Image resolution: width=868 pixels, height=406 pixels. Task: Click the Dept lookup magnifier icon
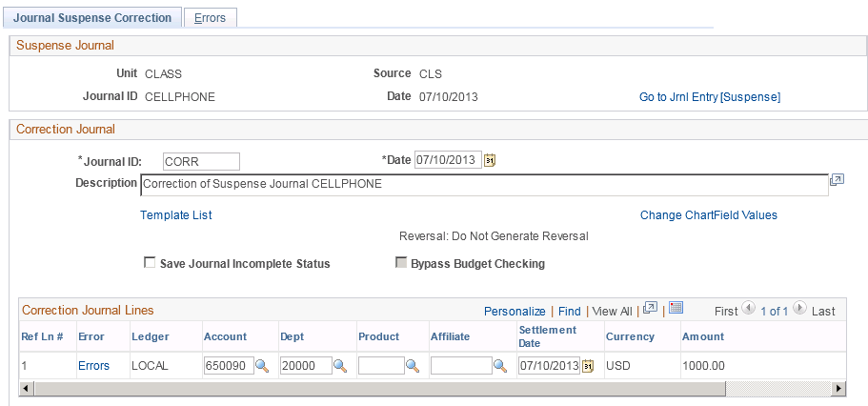coord(340,366)
